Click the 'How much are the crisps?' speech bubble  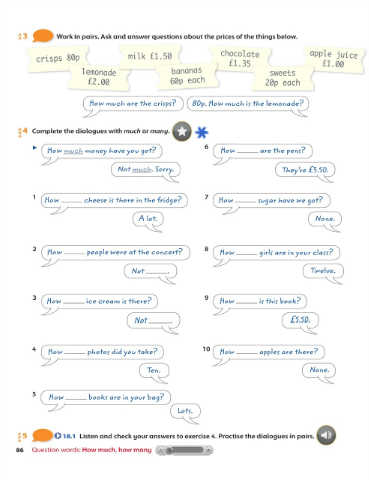click(133, 104)
